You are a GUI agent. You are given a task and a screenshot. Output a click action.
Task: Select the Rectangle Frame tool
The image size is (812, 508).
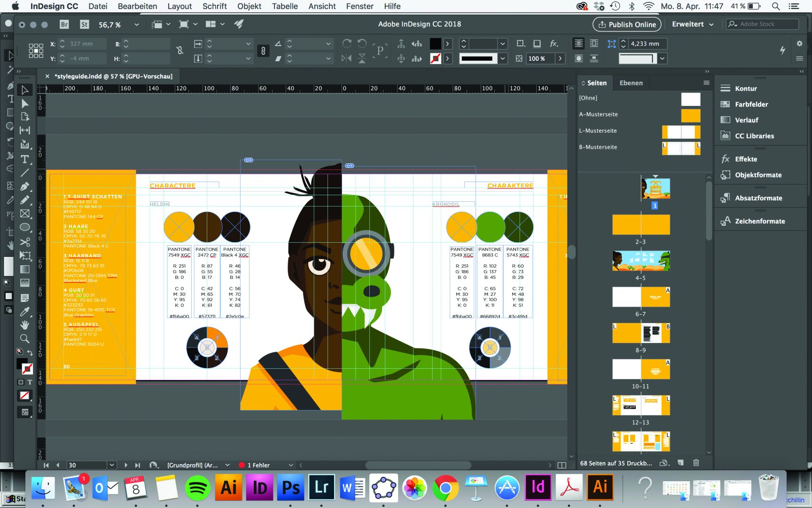click(x=24, y=214)
